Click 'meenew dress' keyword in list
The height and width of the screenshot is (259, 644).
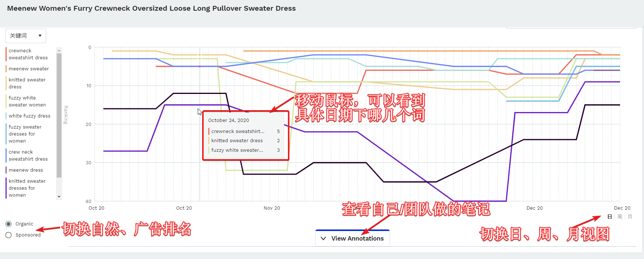[x=26, y=170]
